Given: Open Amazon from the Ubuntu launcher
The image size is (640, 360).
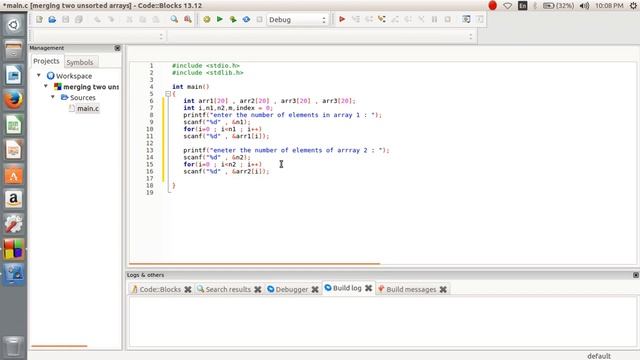Looking at the screenshot, I should click(x=13, y=199).
